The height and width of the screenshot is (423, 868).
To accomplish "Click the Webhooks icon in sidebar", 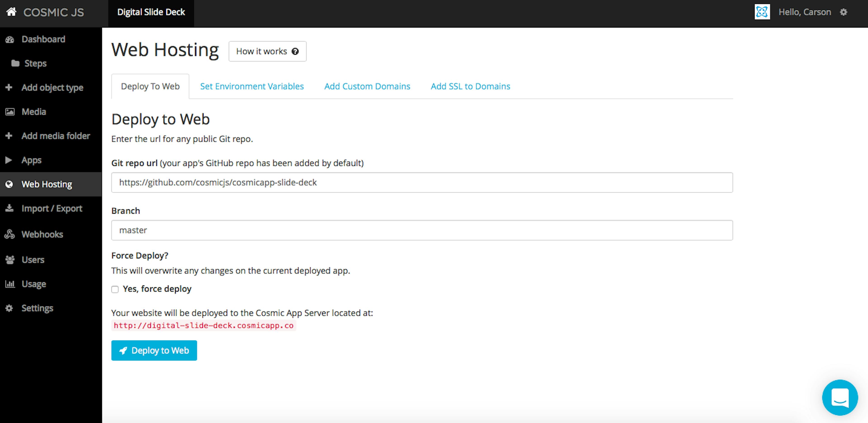I will (9, 234).
